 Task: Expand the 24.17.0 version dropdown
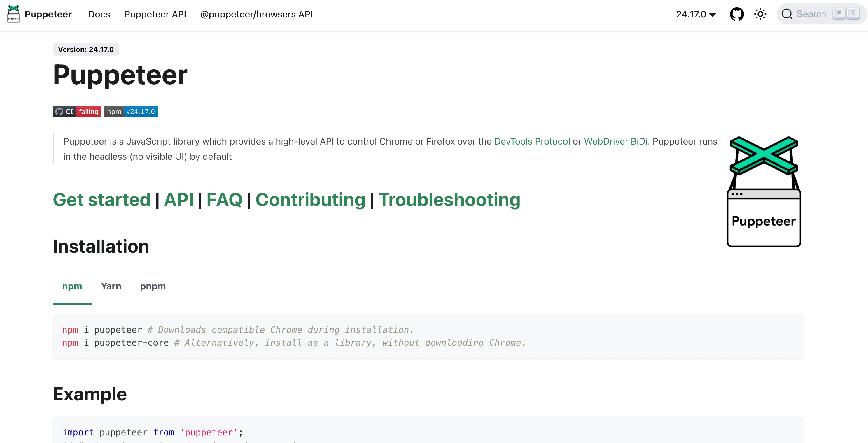click(x=695, y=14)
